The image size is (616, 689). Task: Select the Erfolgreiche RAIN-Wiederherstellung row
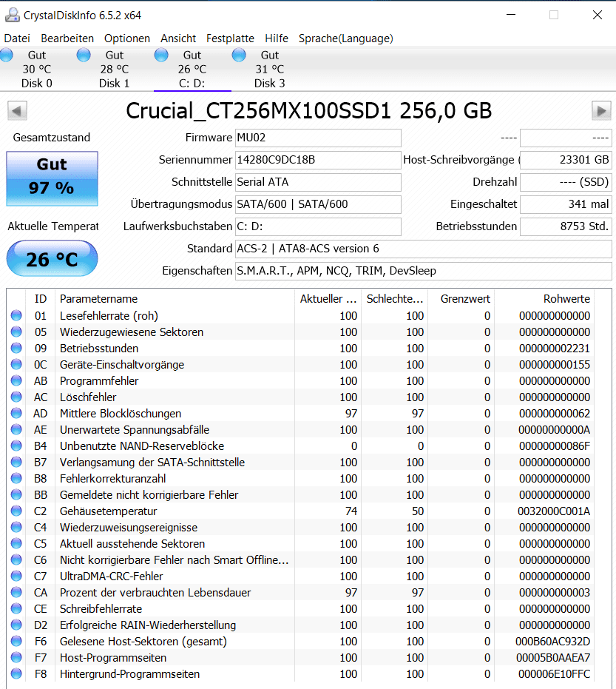click(301, 625)
